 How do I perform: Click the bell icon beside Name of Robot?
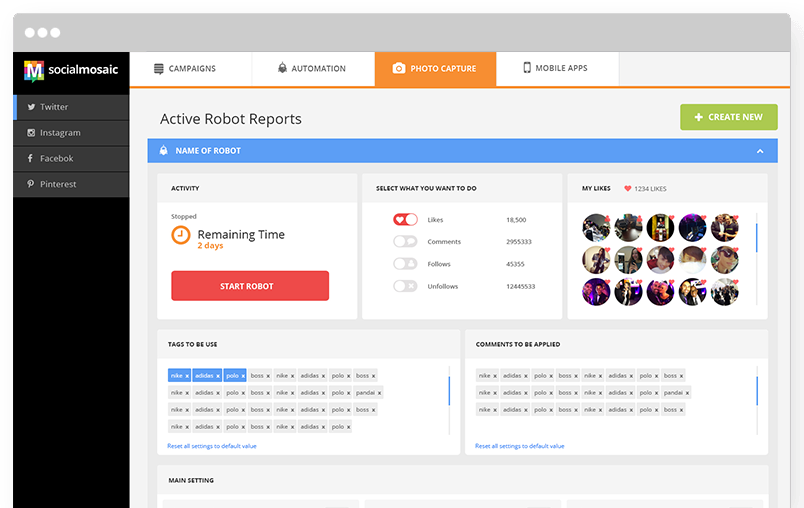(x=163, y=151)
